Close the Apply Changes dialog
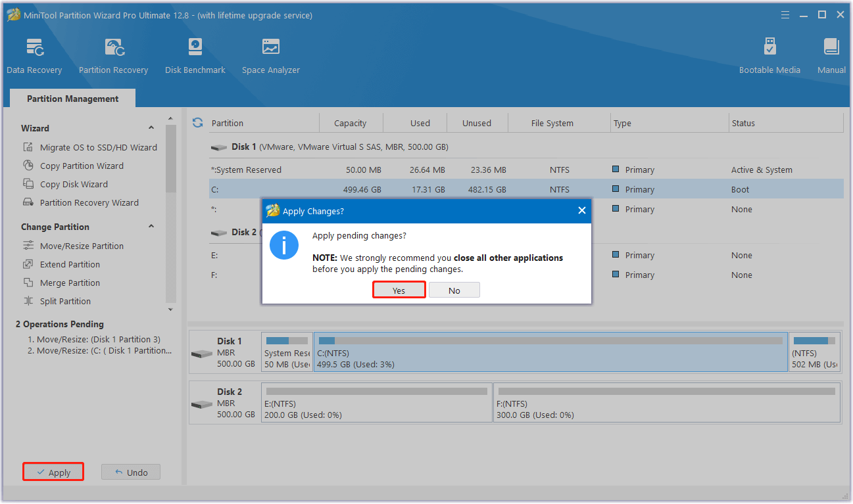Screen dimensions: 853x504 [581, 211]
